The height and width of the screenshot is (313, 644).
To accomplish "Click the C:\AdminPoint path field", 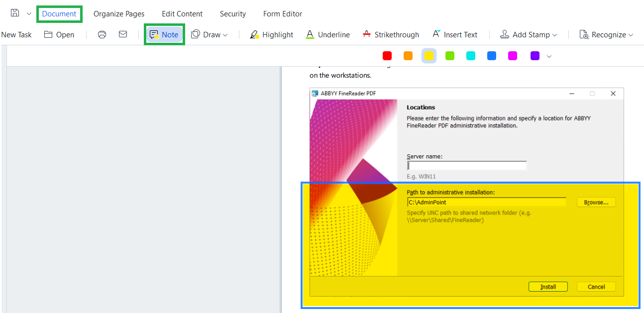I will pyautogui.click(x=487, y=202).
